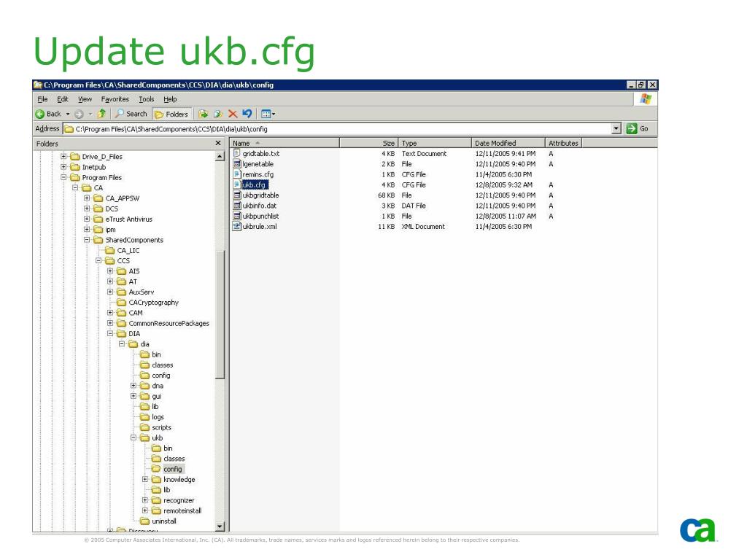747x560 pixels.
Task: Expand the recognizer folder tree node
Action: pos(145,500)
